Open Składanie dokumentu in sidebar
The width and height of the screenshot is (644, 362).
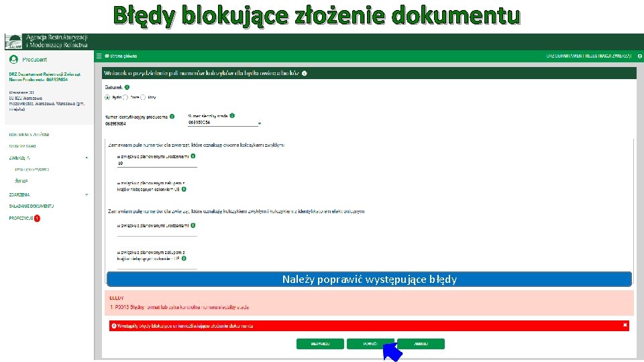coord(32,206)
